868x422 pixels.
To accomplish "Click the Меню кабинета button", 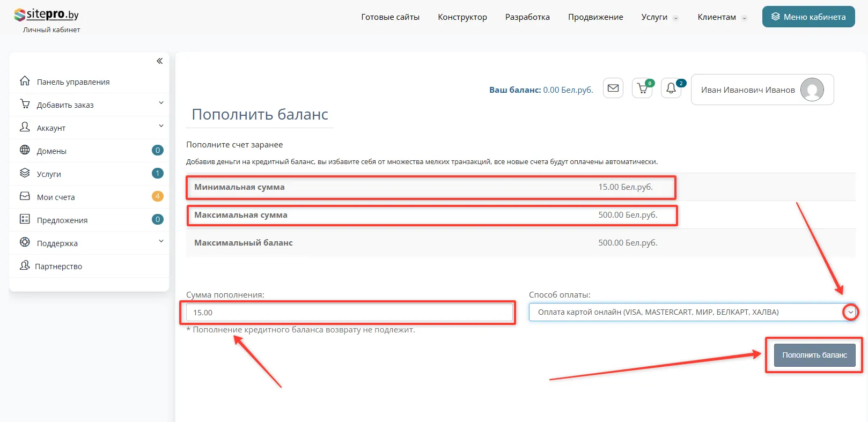I will click(x=808, y=17).
